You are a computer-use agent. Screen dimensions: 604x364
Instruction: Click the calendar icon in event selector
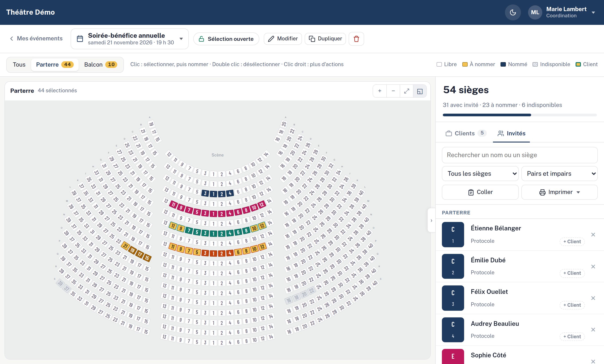(80, 39)
